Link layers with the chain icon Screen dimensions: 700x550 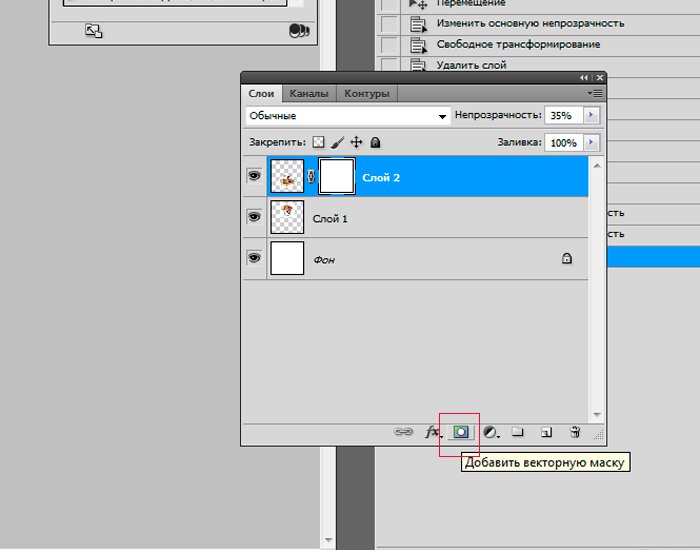[x=404, y=432]
